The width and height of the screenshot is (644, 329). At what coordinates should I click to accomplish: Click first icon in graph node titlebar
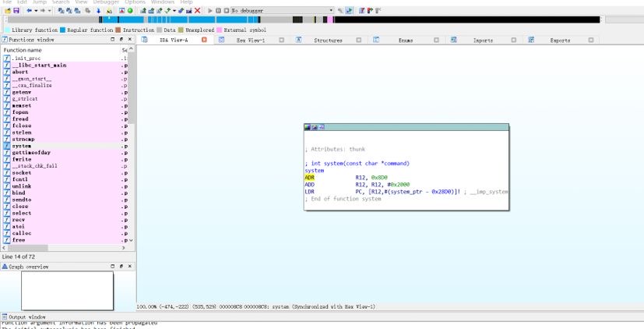click(308, 127)
